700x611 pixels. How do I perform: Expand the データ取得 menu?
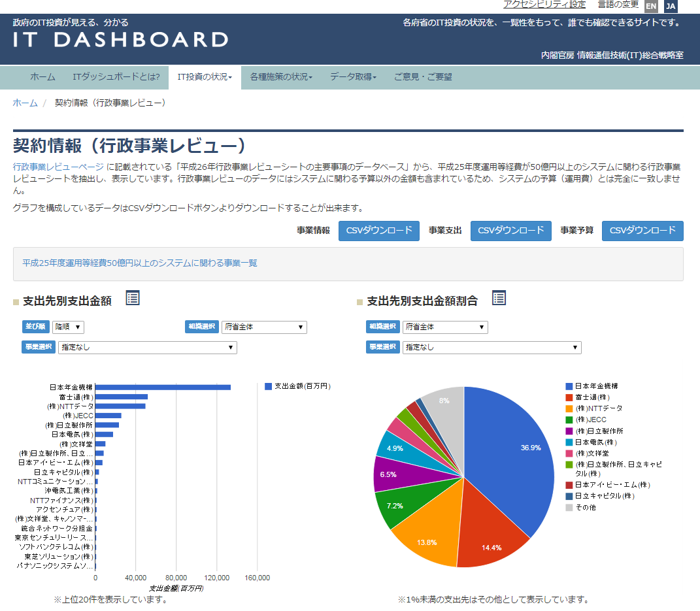pyautogui.click(x=353, y=77)
